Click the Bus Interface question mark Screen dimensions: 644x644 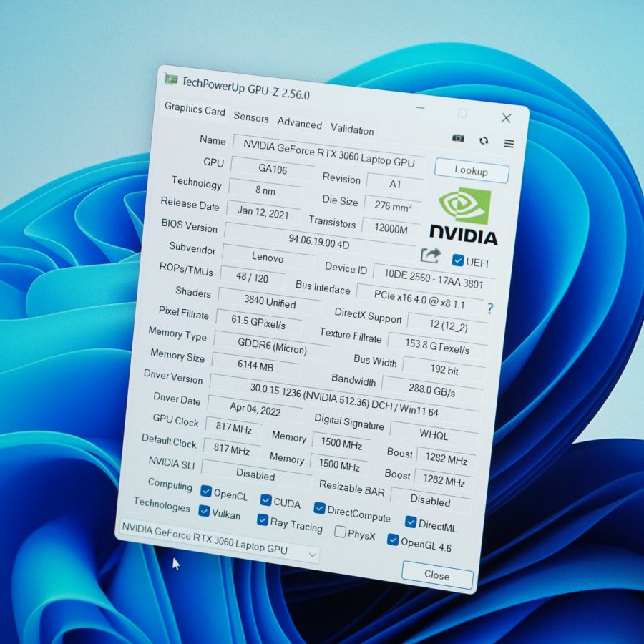click(490, 308)
